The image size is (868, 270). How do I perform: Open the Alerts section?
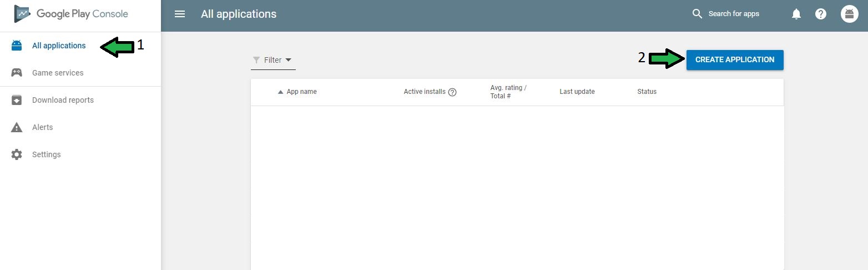point(43,127)
